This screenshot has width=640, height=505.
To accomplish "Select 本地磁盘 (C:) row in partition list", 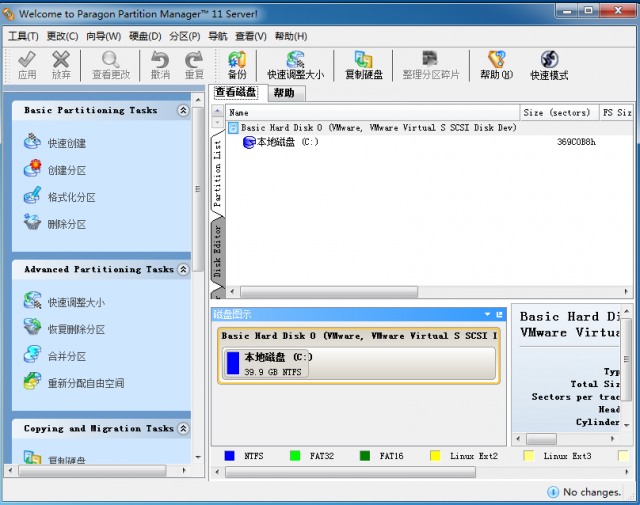I will (x=429, y=142).
